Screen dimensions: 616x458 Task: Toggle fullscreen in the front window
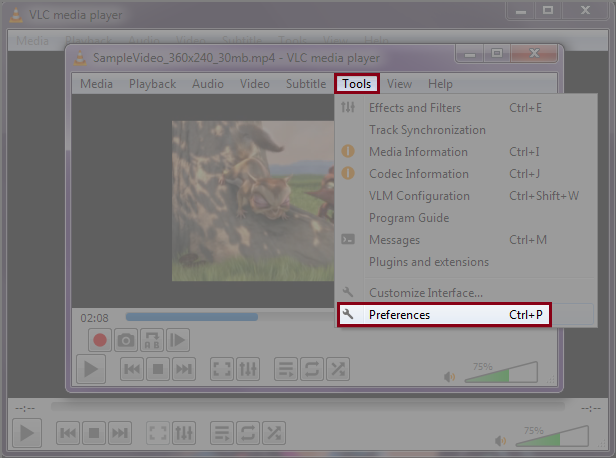[222, 369]
